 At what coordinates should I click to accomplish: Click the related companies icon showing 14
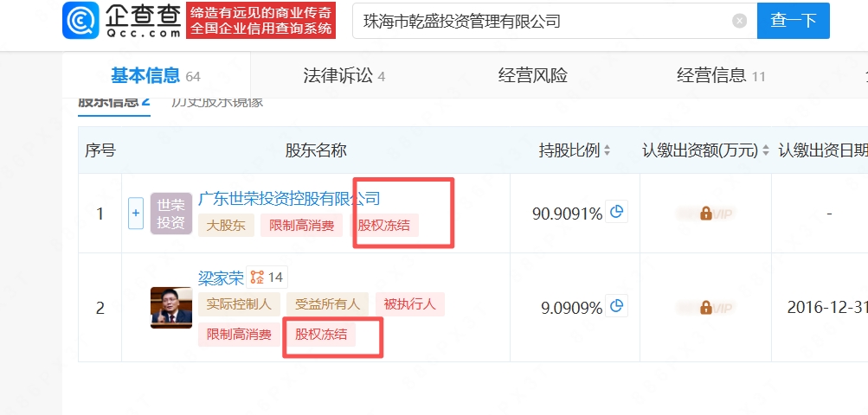click(267, 277)
